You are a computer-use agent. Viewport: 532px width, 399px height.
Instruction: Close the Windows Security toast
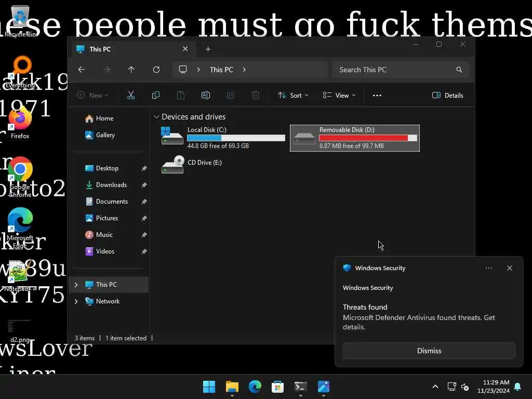[x=510, y=268]
